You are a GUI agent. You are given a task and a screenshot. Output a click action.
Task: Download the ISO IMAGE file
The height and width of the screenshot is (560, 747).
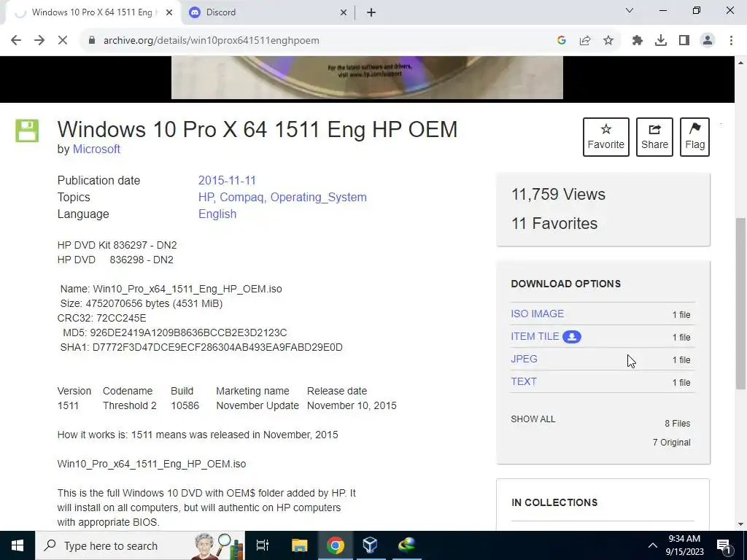(x=537, y=314)
